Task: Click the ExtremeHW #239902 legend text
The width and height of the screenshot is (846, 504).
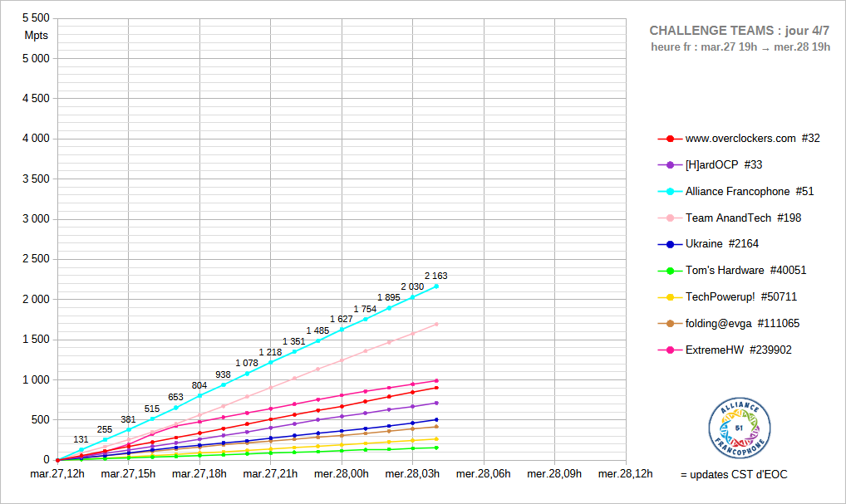Action: (x=738, y=350)
